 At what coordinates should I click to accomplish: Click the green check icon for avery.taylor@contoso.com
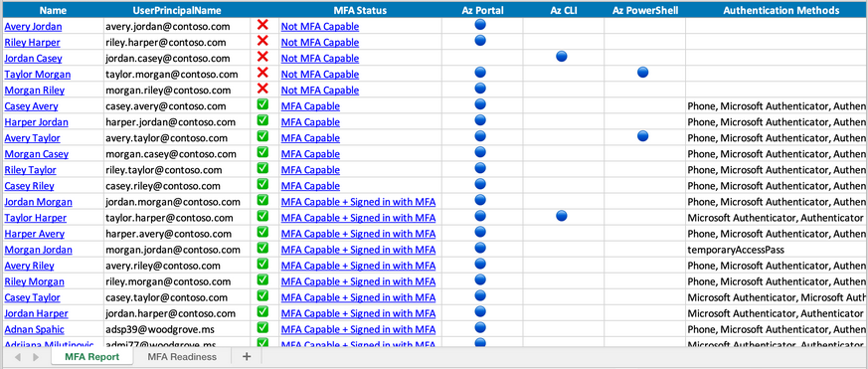coord(262,136)
